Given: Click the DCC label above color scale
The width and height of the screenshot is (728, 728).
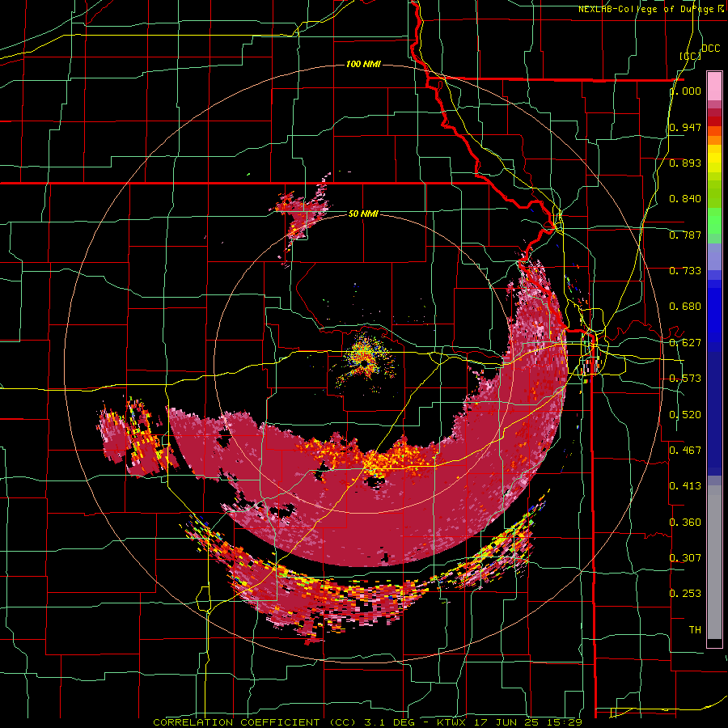Looking at the screenshot, I should point(710,49).
